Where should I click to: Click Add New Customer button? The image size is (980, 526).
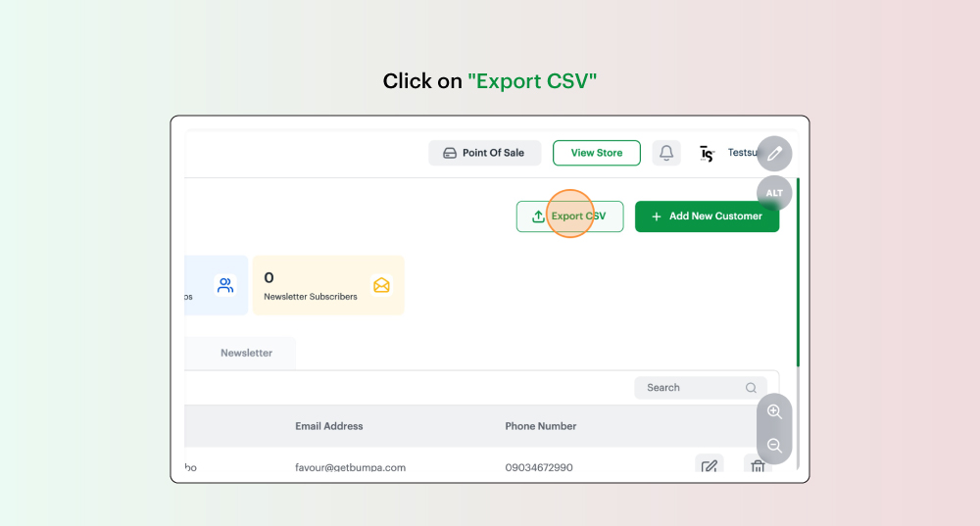[x=707, y=216]
